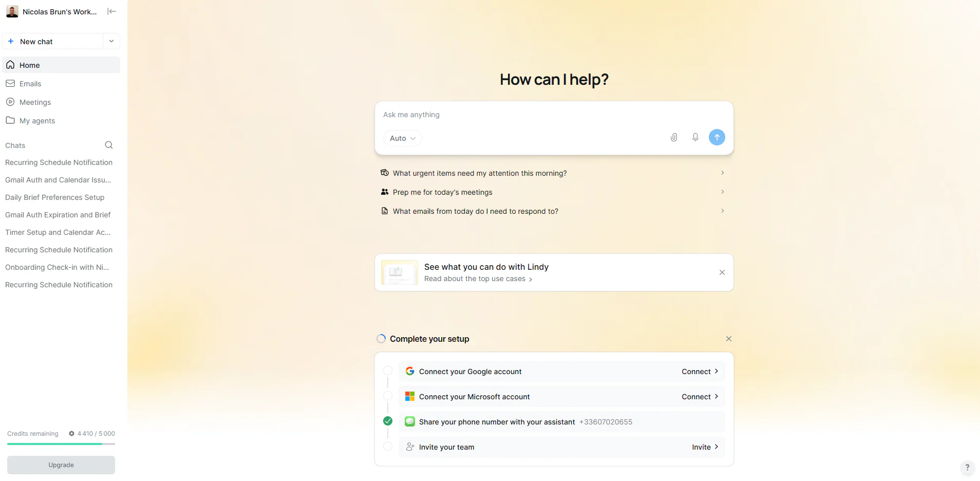Viewport: 980px width, 481px height.
Task: Click the My agents folder icon
Action: (x=10, y=120)
